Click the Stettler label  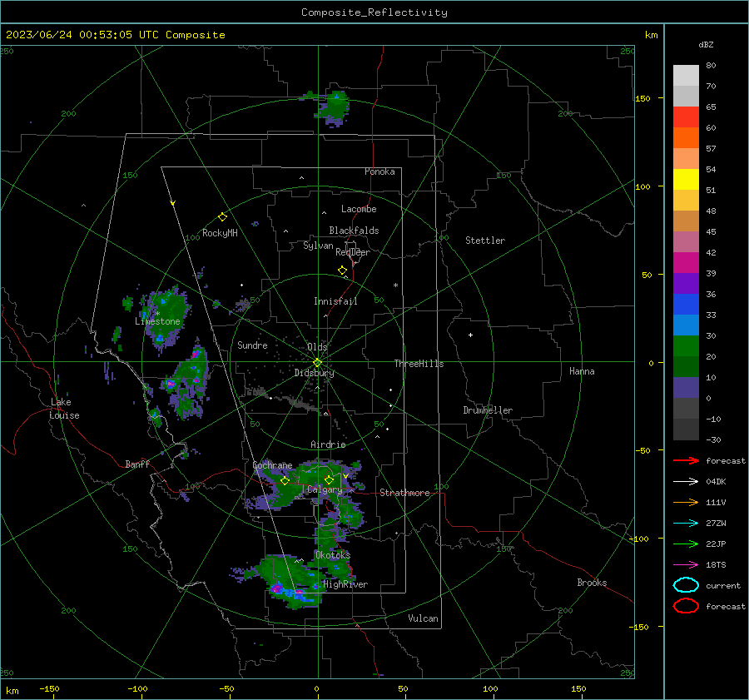pyautogui.click(x=485, y=241)
